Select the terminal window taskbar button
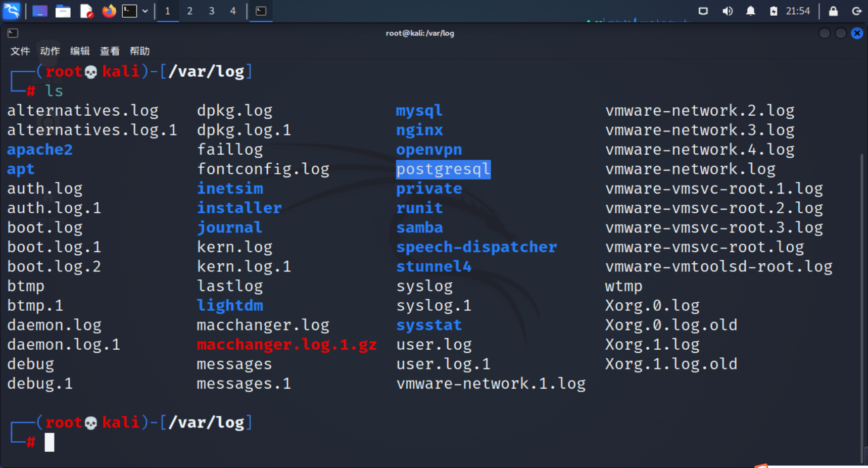The height and width of the screenshot is (468, 868). [261, 11]
